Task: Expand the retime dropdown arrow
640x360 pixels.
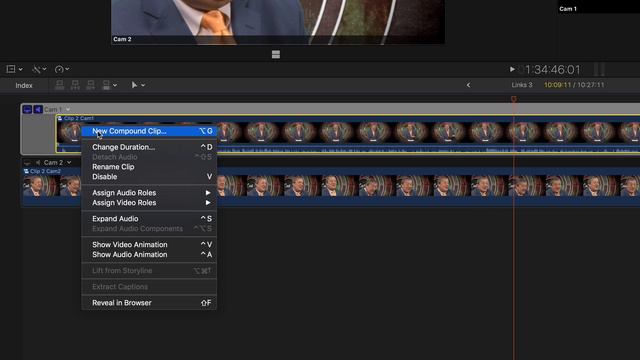Action: [67, 69]
